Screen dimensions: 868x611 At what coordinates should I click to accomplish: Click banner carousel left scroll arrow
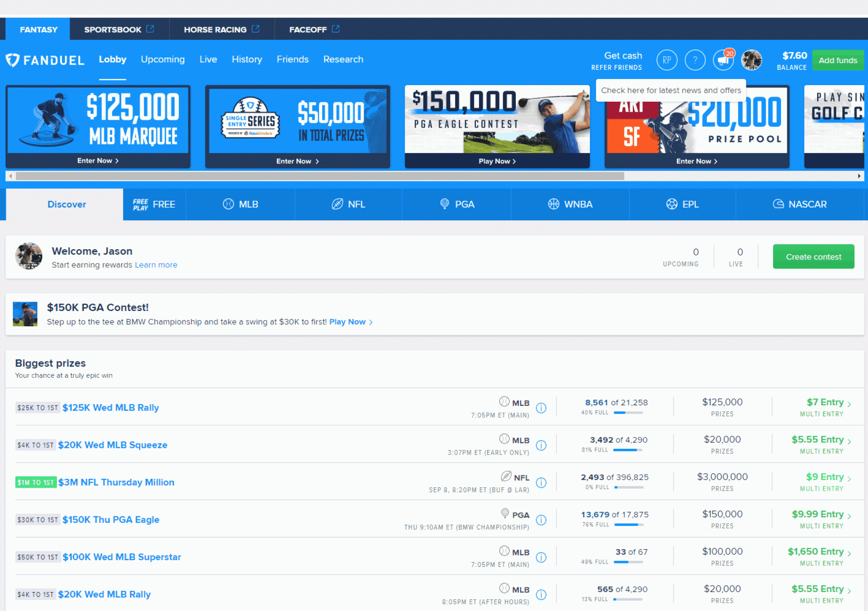pyautogui.click(x=11, y=176)
